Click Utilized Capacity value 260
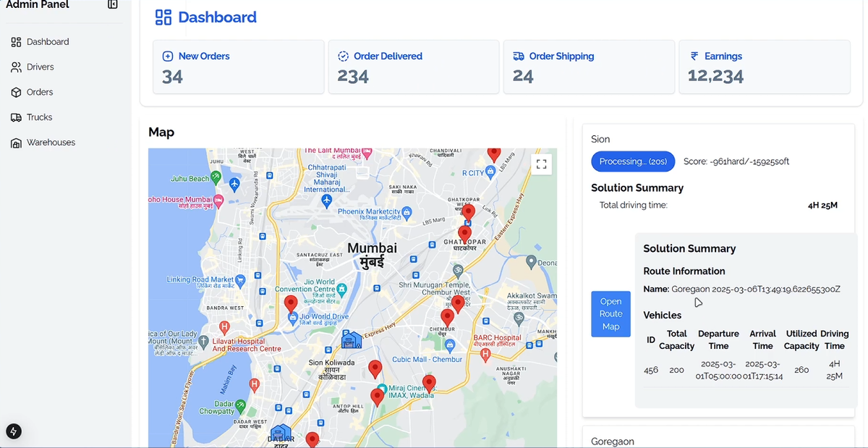Viewport: 868px width, 448px height. 801,370
